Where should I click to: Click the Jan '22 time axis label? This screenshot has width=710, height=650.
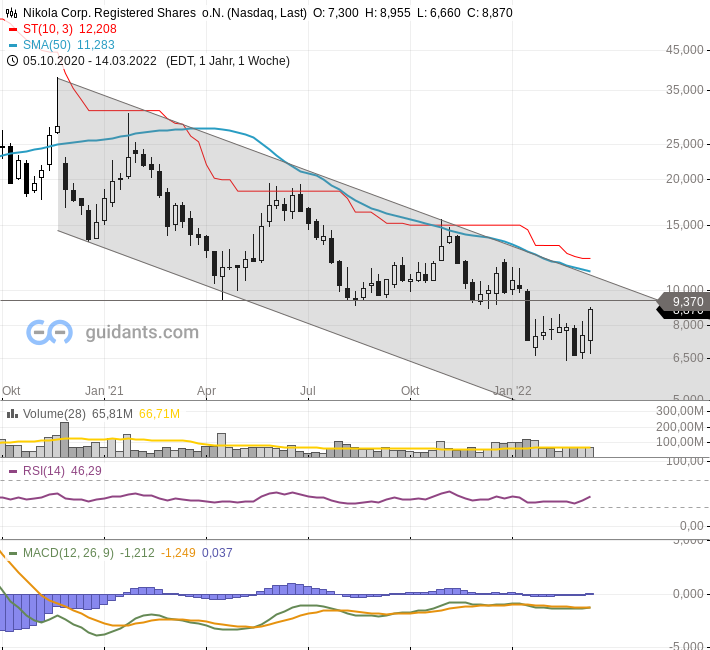point(512,391)
